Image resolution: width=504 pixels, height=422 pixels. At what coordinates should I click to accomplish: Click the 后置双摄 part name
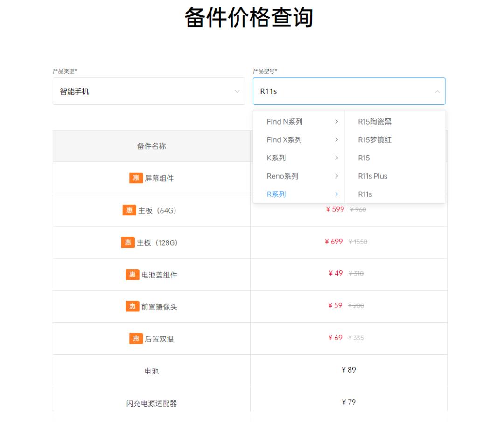pos(159,339)
